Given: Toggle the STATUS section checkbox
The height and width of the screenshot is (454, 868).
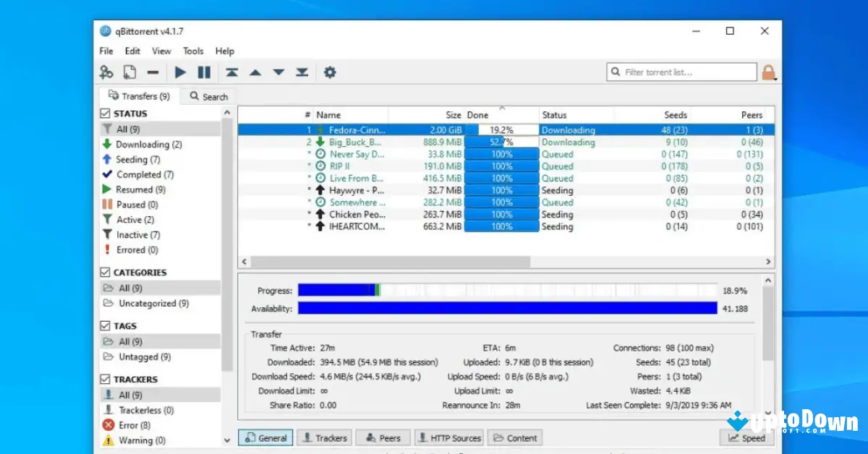Looking at the screenshot, I should (106, 113).
